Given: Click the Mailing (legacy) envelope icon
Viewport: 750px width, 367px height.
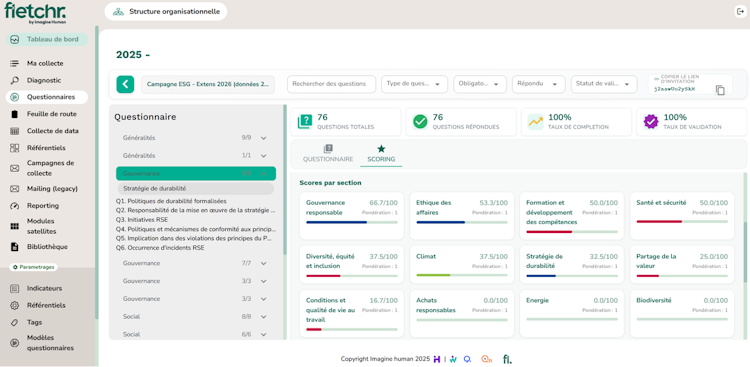Looking at the screenshot, I should [15, 189].
